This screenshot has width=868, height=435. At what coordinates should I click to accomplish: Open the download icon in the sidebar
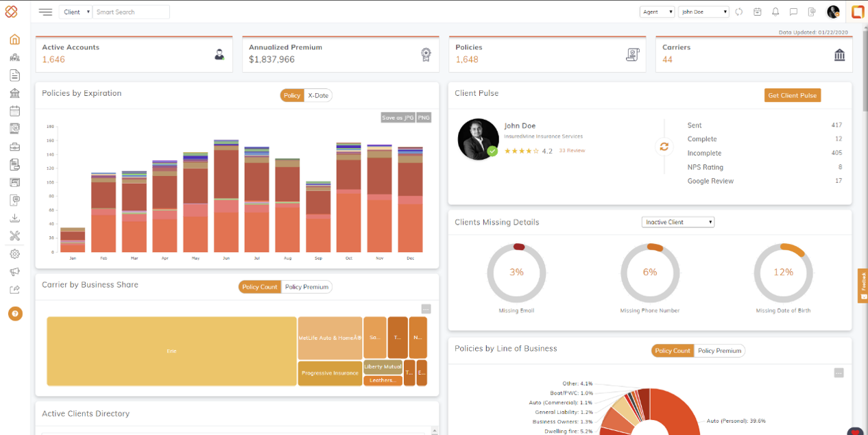[14, 218]
